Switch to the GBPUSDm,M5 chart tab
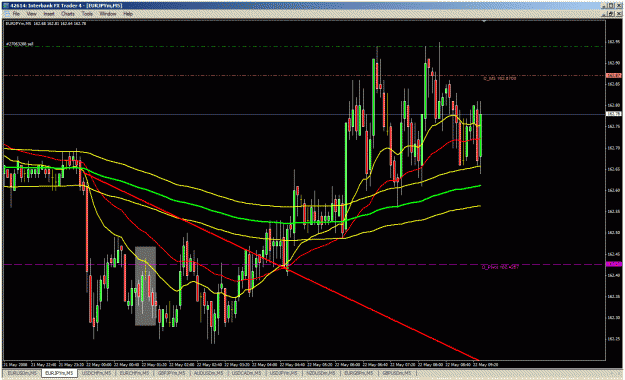 coord(396,373)
